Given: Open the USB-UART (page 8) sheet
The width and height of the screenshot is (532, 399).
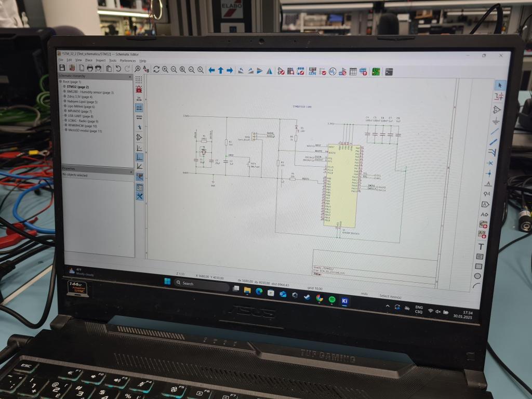Looking at the screenshot, I should pos(80,116).
